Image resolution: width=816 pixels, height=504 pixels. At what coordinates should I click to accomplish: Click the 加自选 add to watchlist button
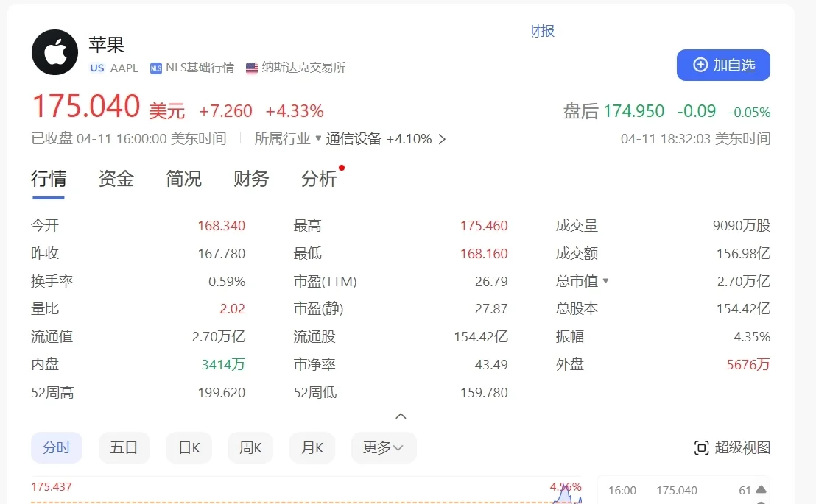[x=723, y=65]
